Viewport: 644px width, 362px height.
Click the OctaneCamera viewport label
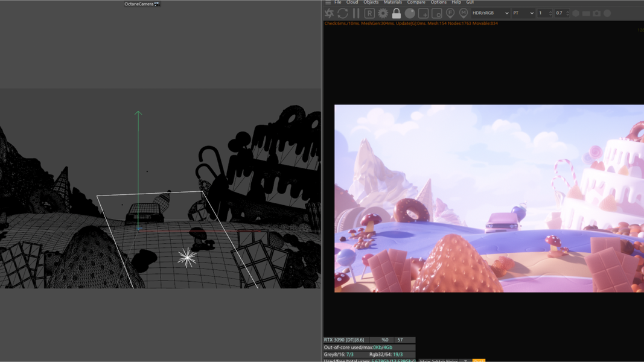(139, 4)
